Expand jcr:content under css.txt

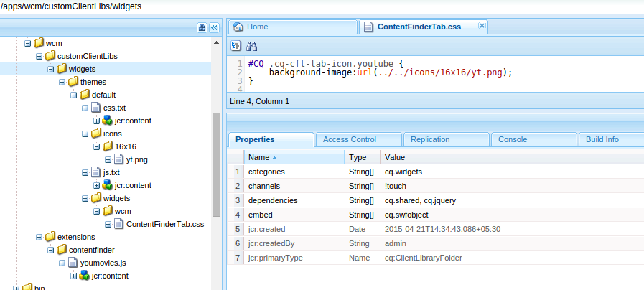coord(96,121)
